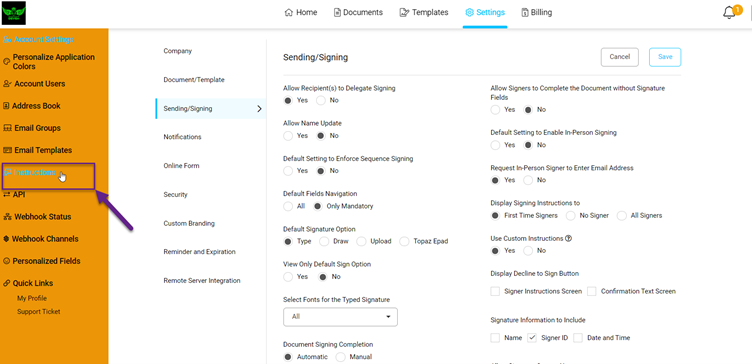The image size is (752, 364).
Task: Select All for Default Fields Navigation
Action: coord(288,206)
